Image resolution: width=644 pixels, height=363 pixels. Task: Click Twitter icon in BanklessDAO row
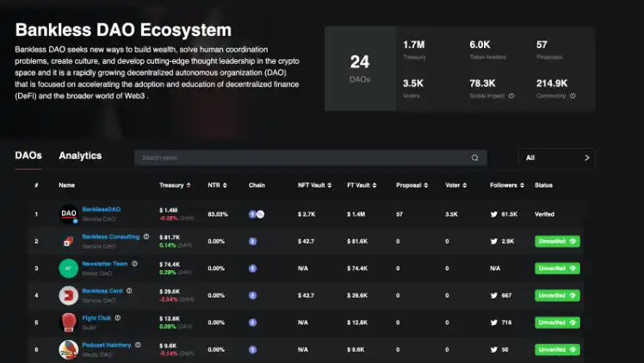[494, 214]
